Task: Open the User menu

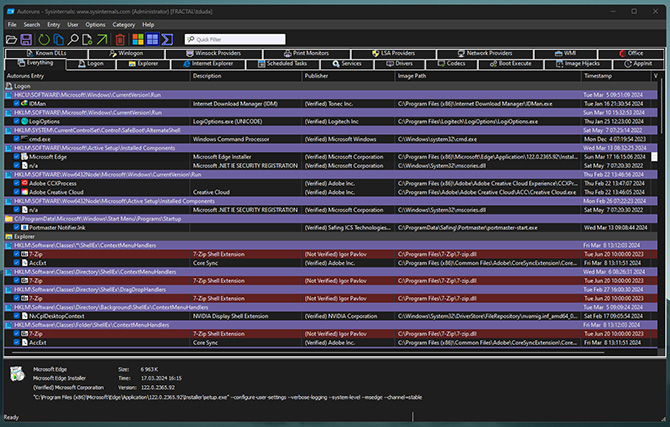Action: point(73,25)
